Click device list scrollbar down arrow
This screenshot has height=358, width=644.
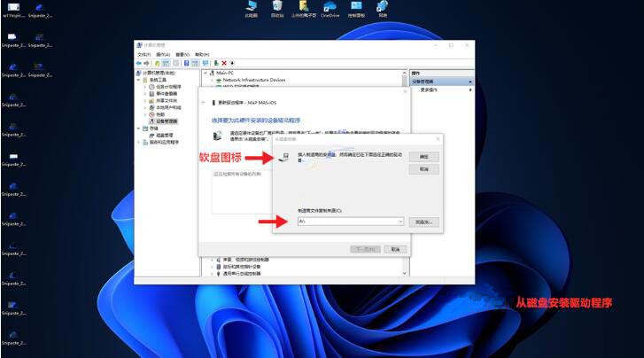click(x=405, y=273)
